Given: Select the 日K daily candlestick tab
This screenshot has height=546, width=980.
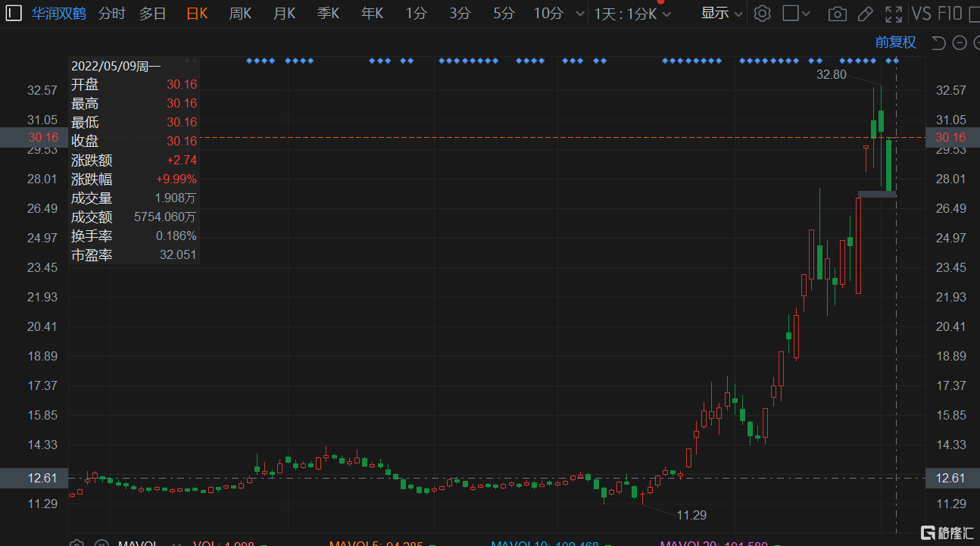Looking at the screenshot, I should 197,13.
